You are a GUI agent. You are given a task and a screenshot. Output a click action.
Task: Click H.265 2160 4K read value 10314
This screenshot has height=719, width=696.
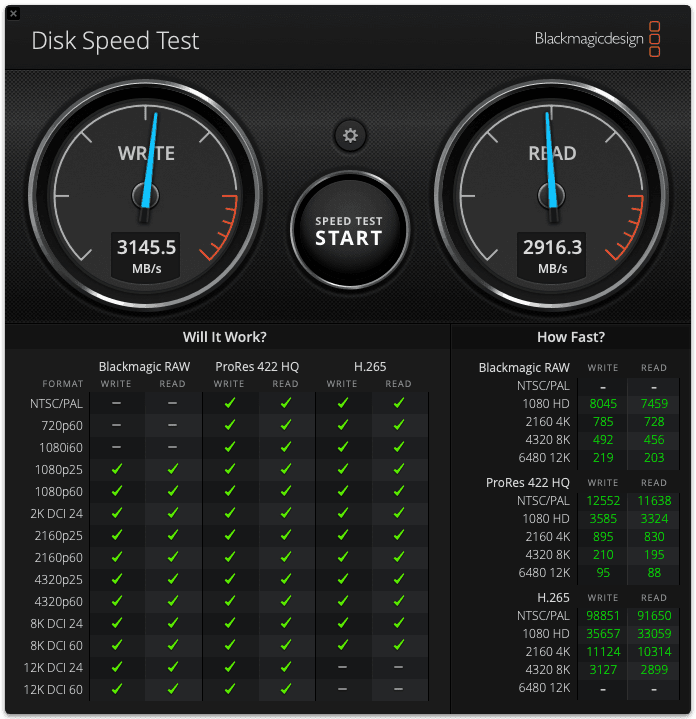654,652
